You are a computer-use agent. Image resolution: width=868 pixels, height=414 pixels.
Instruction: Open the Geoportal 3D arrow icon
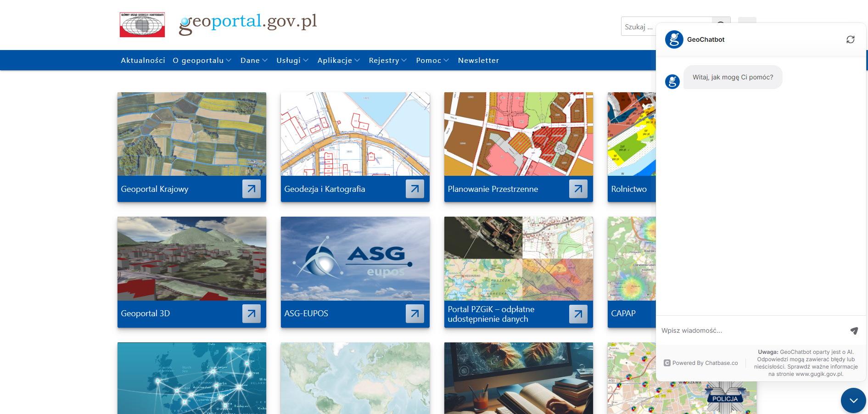click(x=251, y=313)
